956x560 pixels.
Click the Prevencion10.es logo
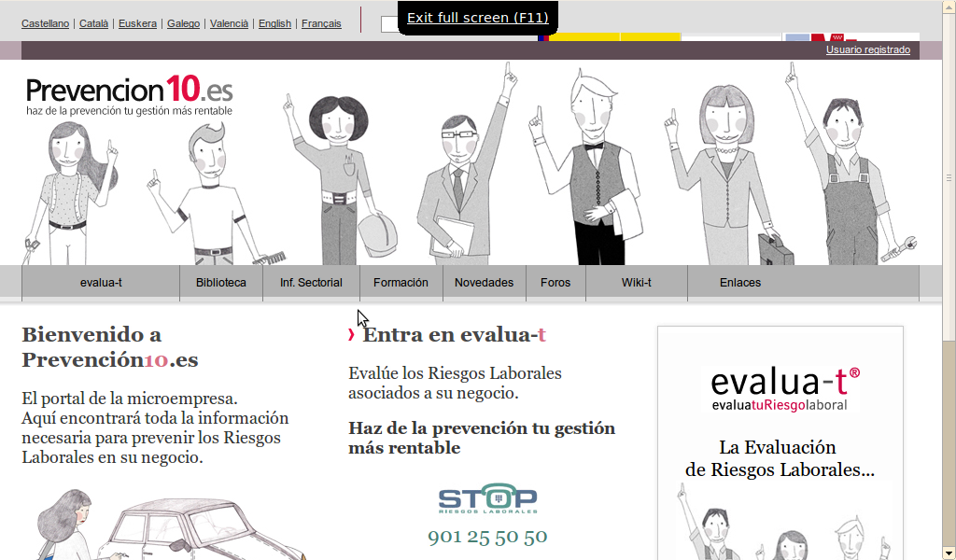point(129,96)
